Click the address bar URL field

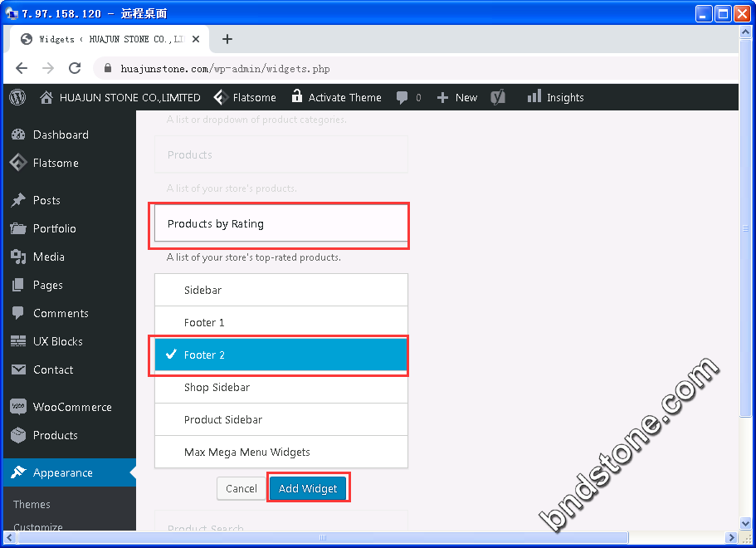pyautogui.click(x=415, y=68)
